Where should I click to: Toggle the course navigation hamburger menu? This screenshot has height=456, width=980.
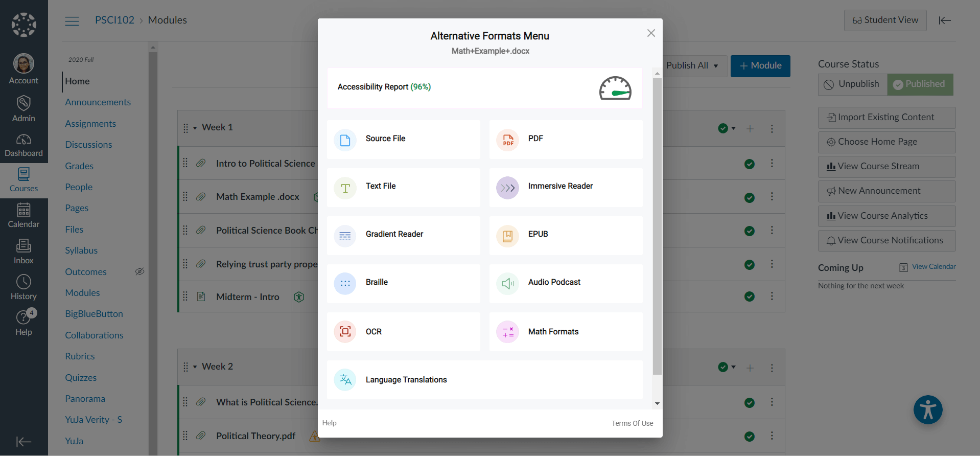tap(72, 21)
